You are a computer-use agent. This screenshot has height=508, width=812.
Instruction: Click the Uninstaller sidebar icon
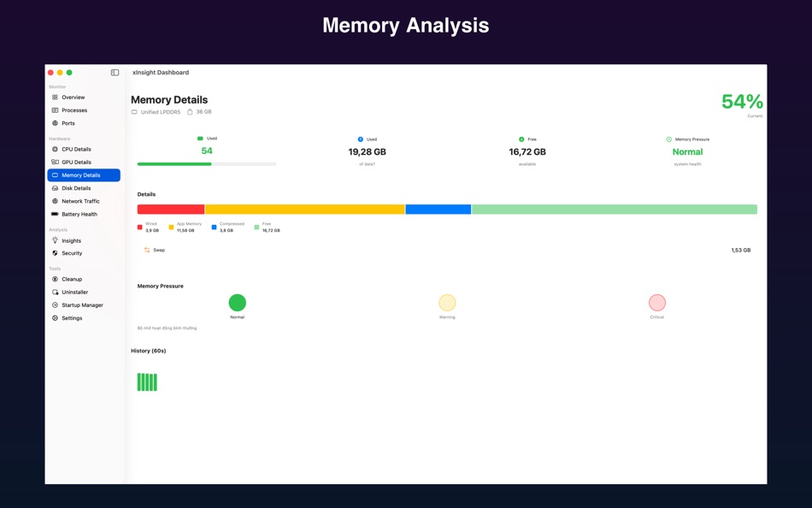(56, 292)
